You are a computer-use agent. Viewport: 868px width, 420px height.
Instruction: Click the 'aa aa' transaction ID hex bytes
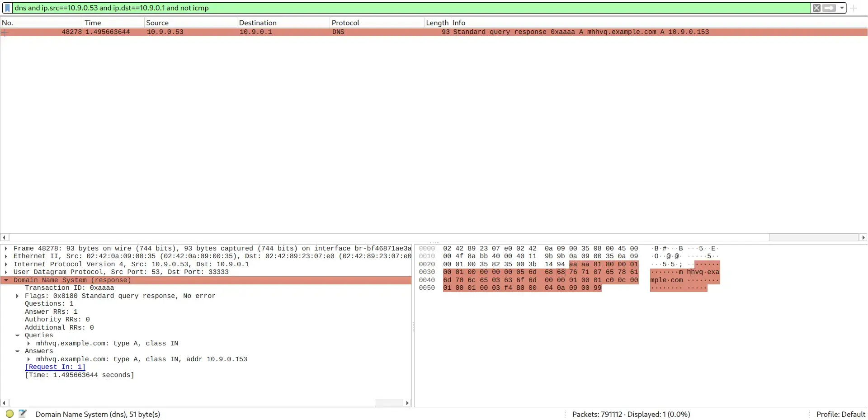(x=579, y=264)
